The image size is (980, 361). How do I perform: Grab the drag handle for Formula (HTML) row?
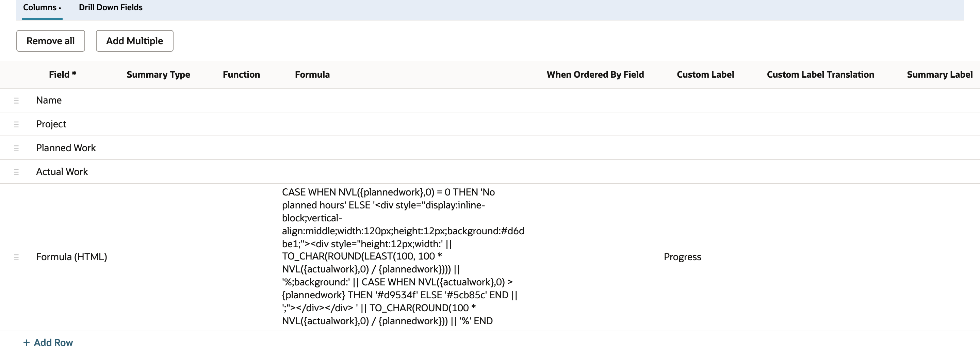(x=16, y=257)
